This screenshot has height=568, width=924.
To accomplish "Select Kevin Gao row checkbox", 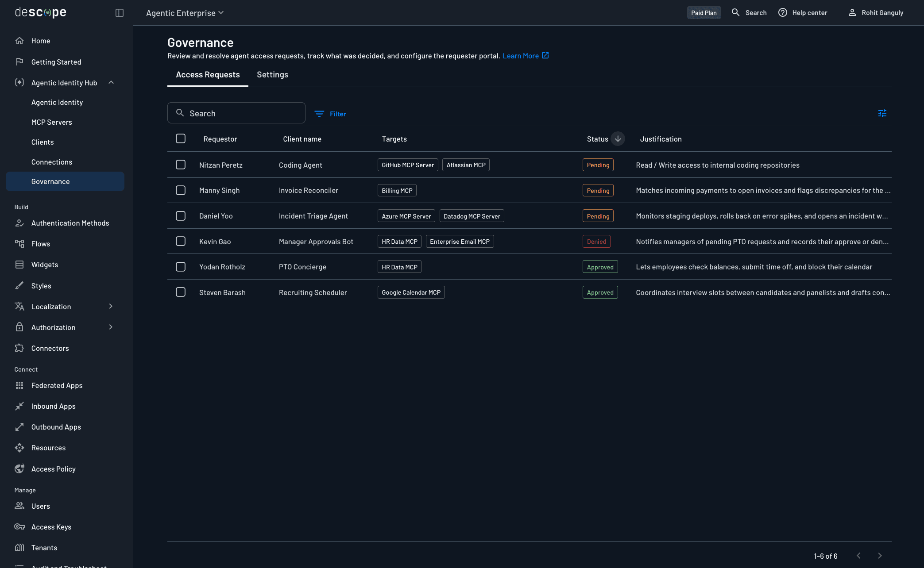I will tap(181, 241).
